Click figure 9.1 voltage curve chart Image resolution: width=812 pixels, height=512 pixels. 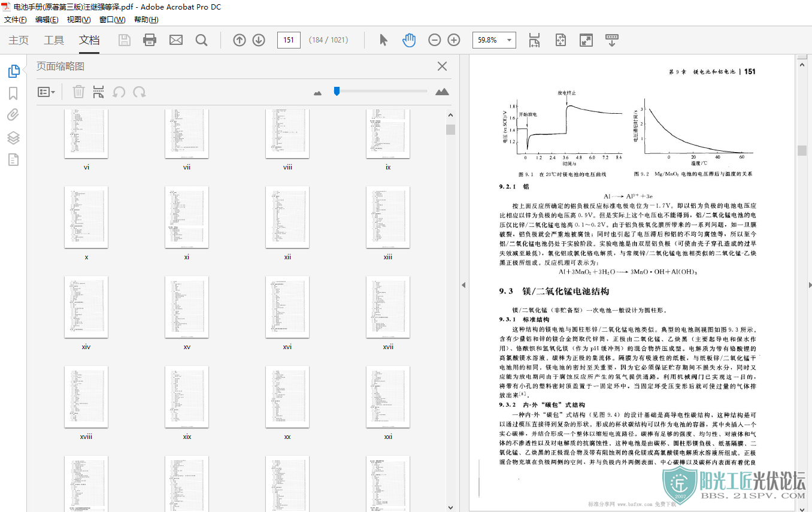pyautogui.click(x=563, y=129)
